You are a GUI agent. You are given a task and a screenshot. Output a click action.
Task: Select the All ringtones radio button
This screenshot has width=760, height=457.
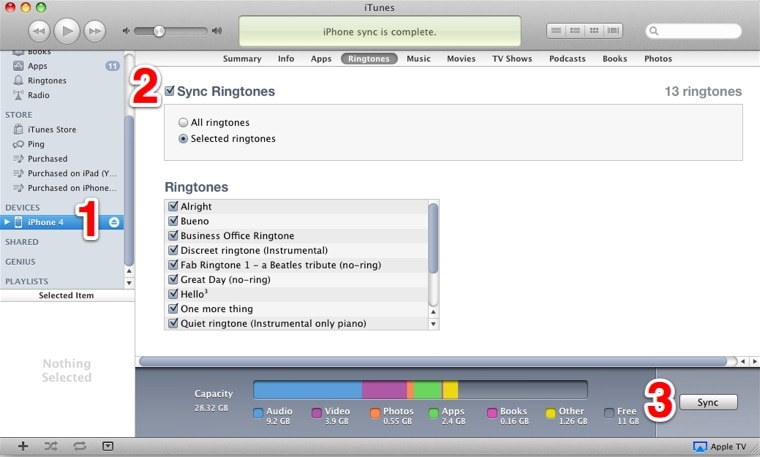point(183,123)
